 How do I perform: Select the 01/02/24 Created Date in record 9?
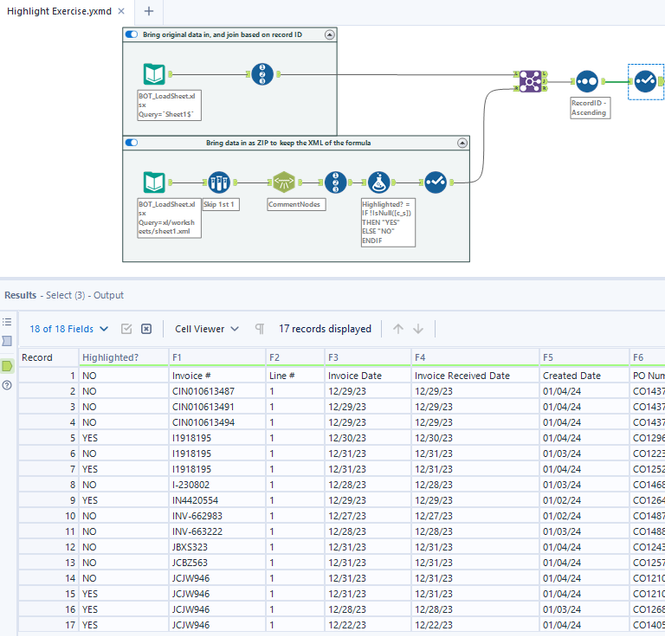[584, 500]
